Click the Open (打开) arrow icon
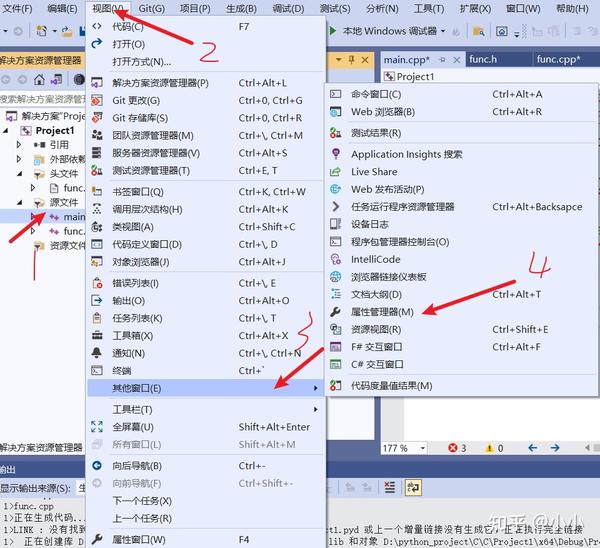Screen dimensions: 600x548 [x=97, y=43]
